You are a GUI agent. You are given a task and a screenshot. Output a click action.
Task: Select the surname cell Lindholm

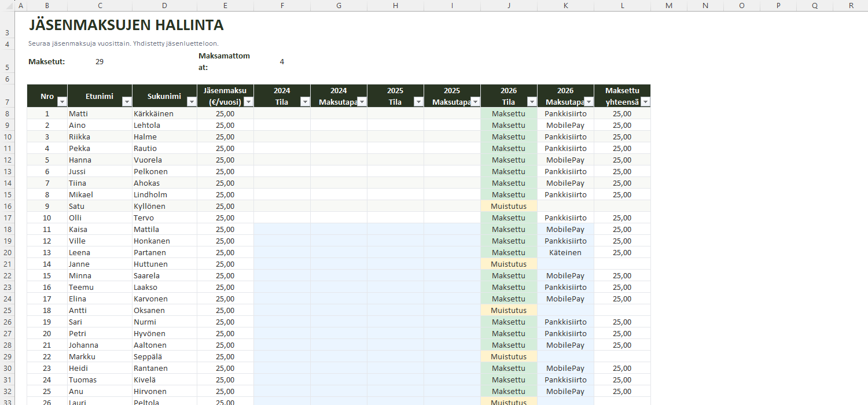164,194
